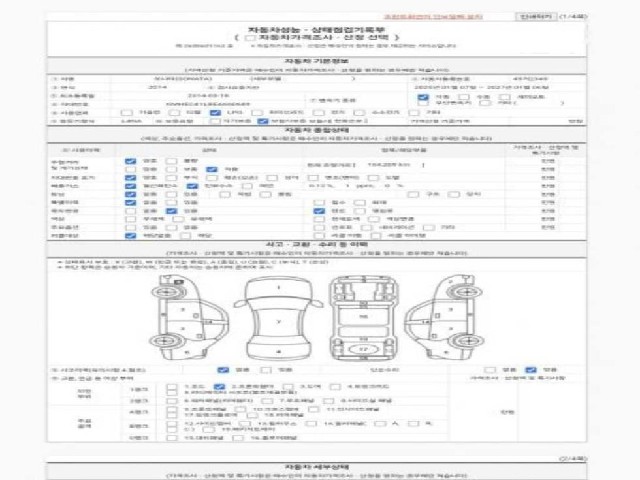This screenshot has height=480, width=640.
Task: Tick the hybrid fuel checkbox
Action: pyautogui.click(x=257, y=112)
